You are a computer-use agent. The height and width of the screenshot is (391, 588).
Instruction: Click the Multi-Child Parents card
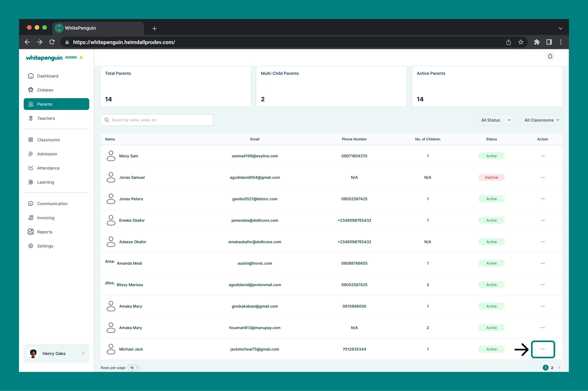coord(331,86)
